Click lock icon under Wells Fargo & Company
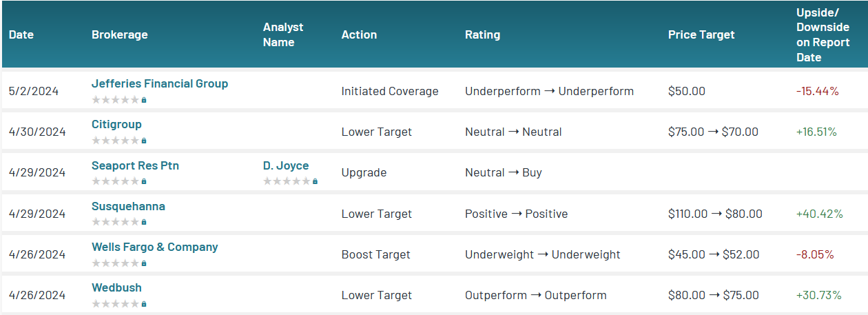The height and width of the screenshot is (315, 868). pyautogui.click(x=144, y=263)
